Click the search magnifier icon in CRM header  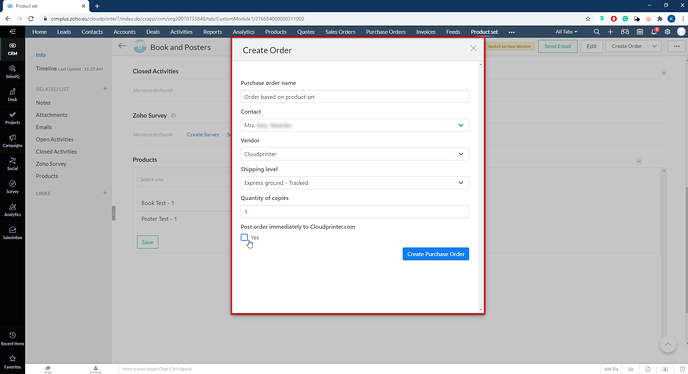click(596, 32)
